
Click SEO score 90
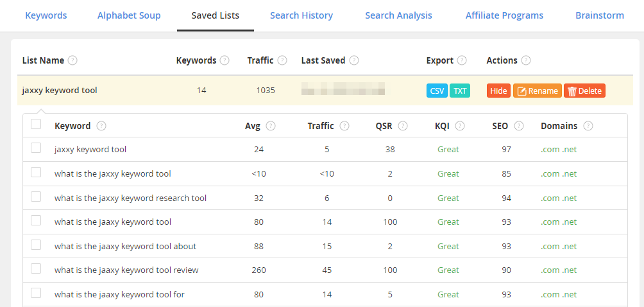(x=506, y=270)
